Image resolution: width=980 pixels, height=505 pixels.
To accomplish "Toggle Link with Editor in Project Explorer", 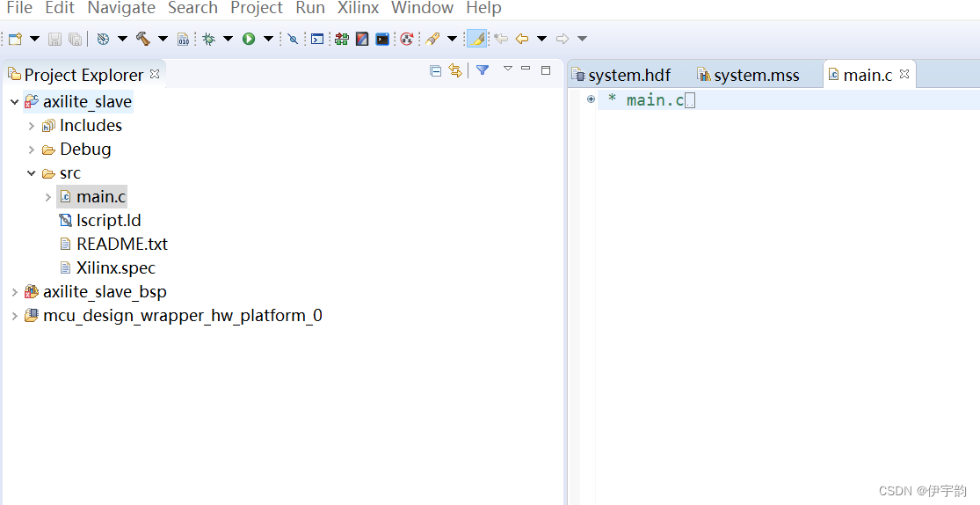I will [x=455, y=70].
